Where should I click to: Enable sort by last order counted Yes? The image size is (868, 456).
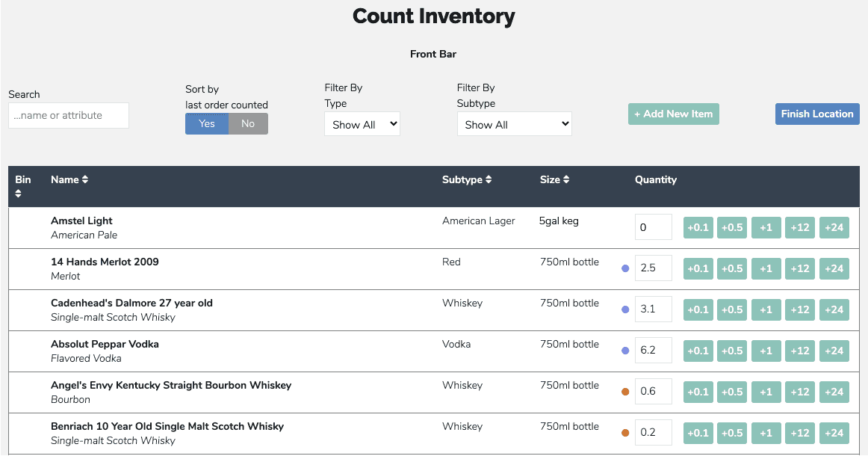pos(207,124)
